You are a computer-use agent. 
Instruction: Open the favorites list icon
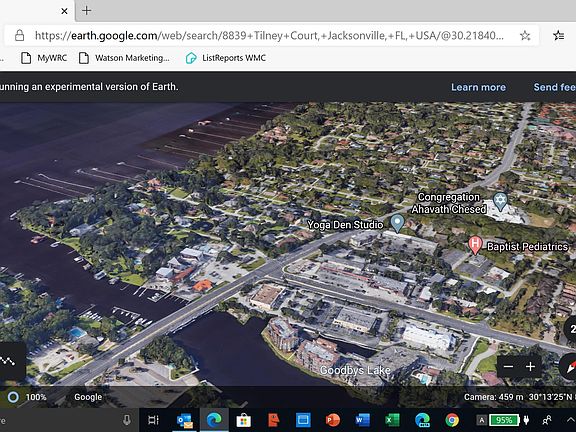(558, 36)
